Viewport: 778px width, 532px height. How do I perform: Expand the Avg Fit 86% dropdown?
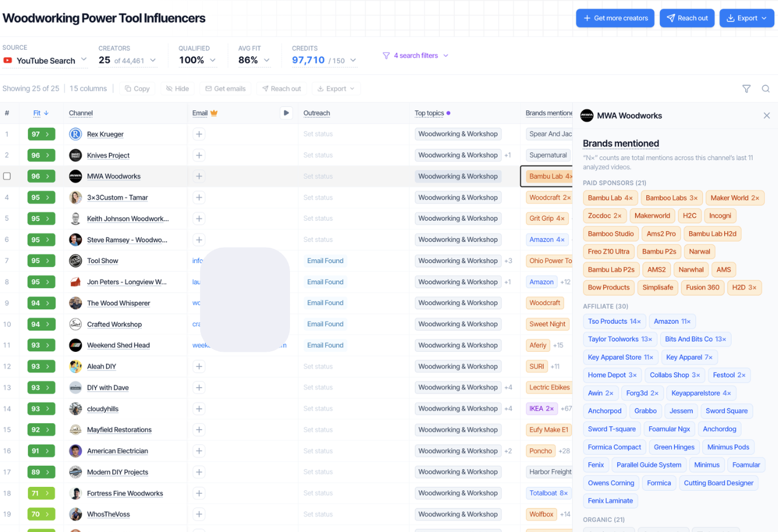[x=254, y=60]
